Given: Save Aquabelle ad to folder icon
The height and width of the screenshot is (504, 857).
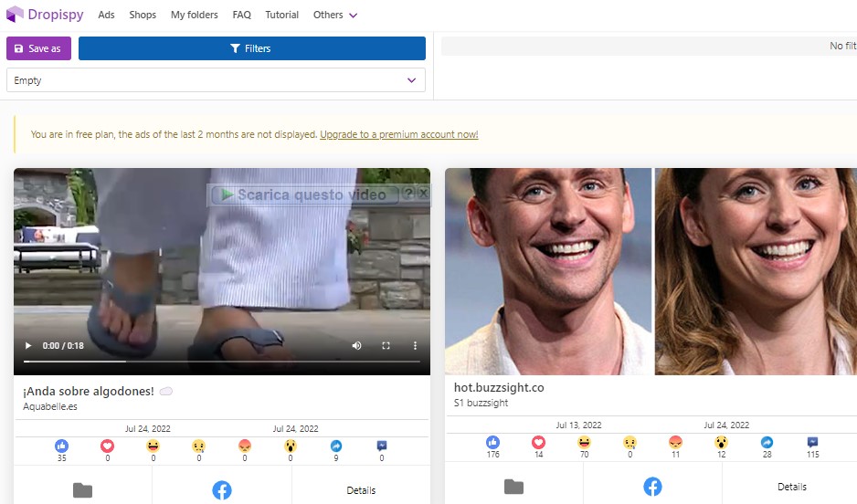Looking at the screenshot, I should click(82, 490).
